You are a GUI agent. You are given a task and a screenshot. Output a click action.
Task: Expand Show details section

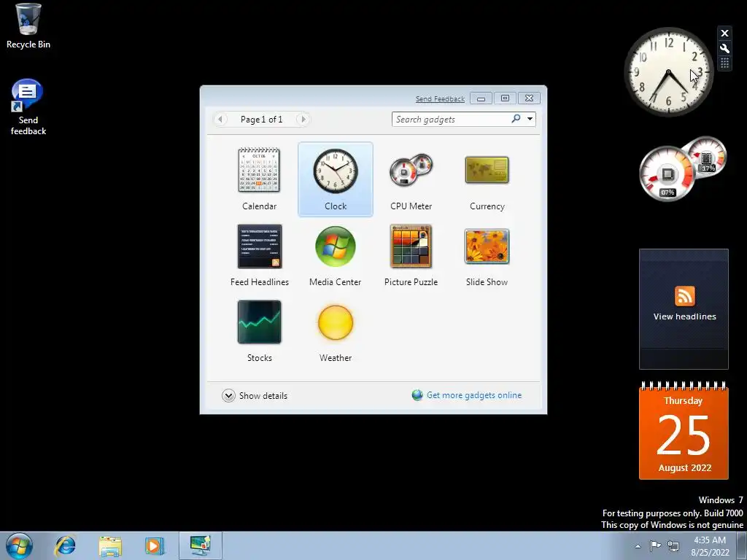pyautogui.click(x=255, y=396)
